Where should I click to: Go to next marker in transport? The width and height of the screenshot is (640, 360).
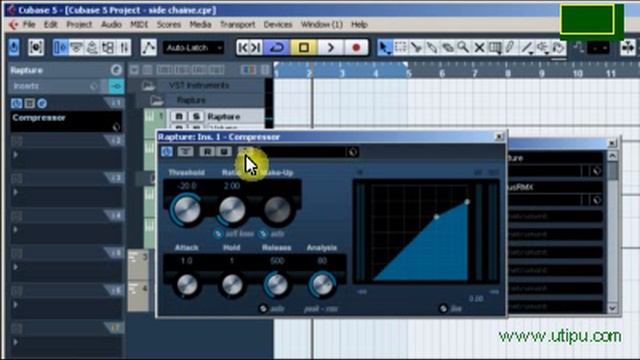[256, 48]
